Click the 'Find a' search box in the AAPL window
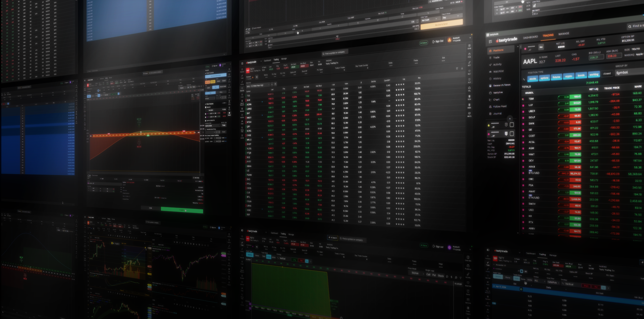Screen dimensions: 644x319 pyautogui.click(x=635, y=26)
